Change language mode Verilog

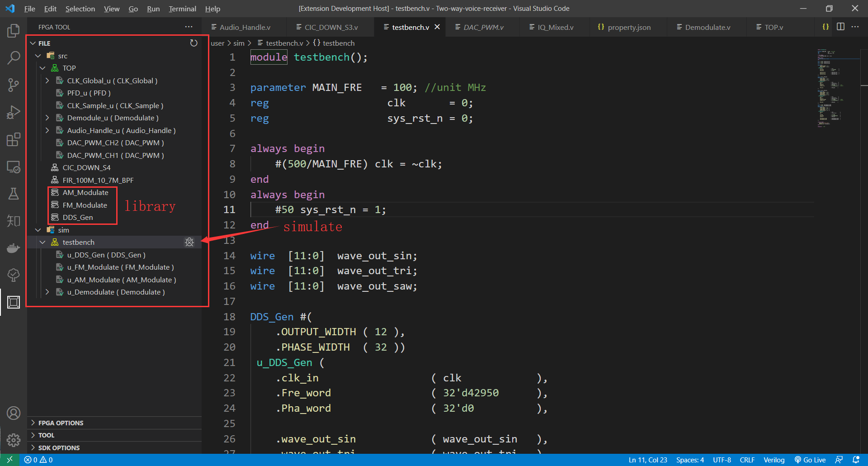(x=774, y=460)
